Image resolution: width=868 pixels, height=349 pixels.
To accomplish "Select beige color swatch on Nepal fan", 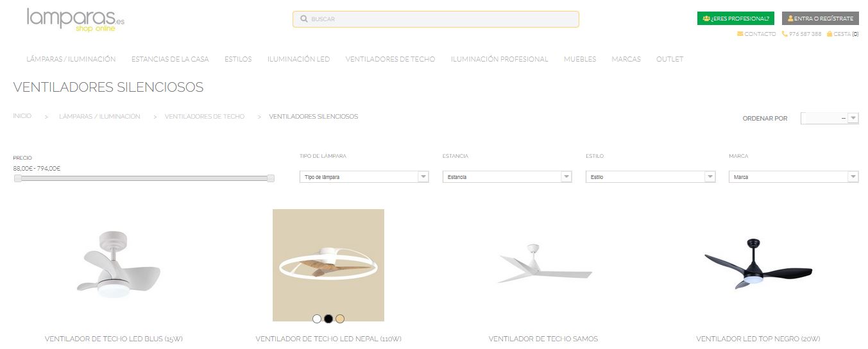I will [x=340, y=319].
